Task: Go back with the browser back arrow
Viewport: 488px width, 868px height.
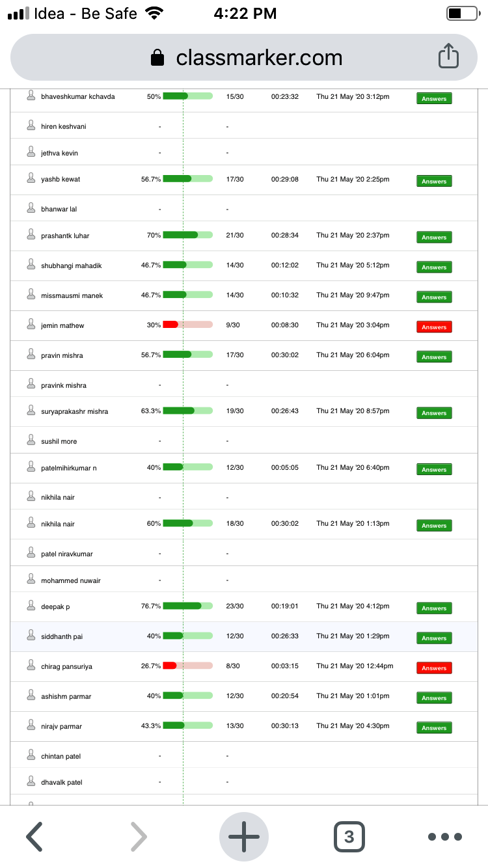Action: 34,837
